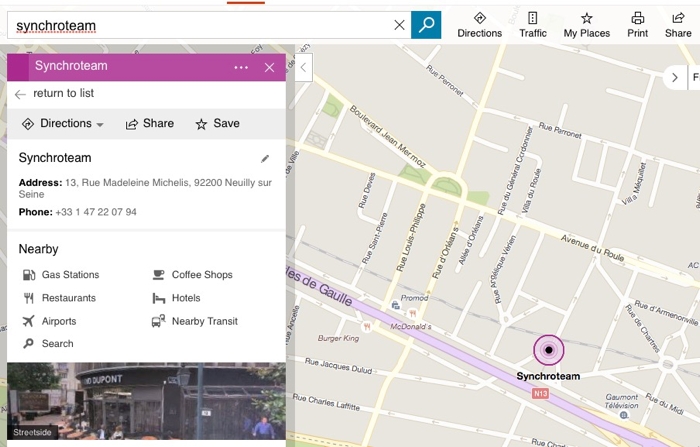Image resolution: width=700 pixels, height=447 pixels.
Task: Click the Synchroteam label on the map
Action: (x=548, y=376)
